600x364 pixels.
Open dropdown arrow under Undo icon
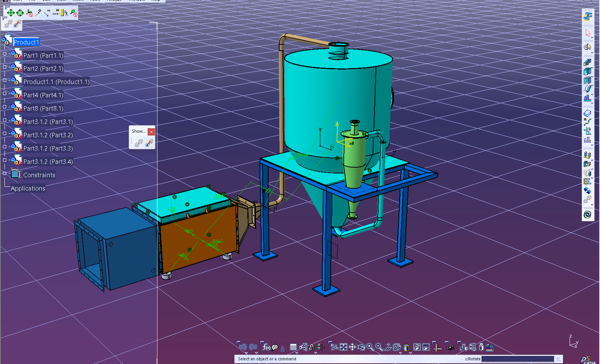pos(246,353)
